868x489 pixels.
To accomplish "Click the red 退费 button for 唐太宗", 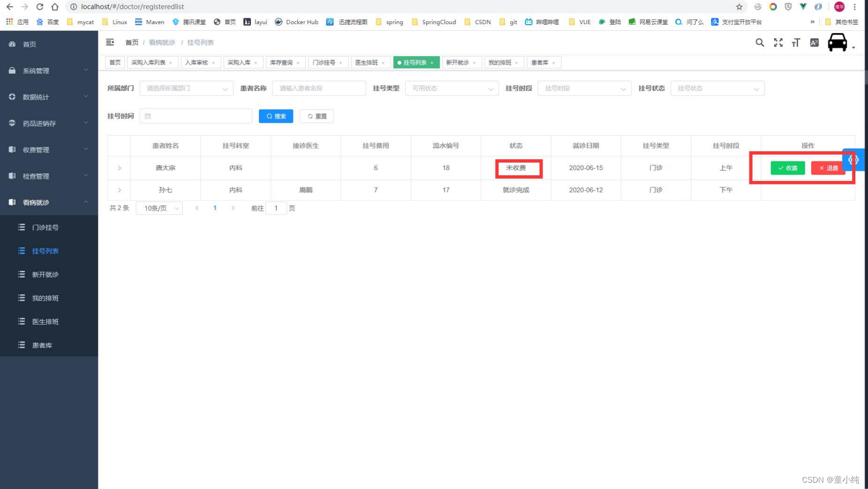I will click(828, 168).
